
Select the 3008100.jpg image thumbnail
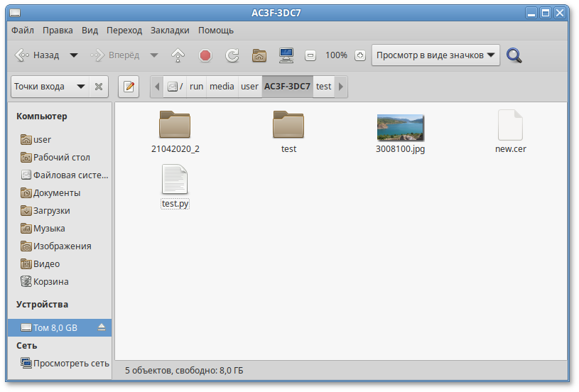(400, 127)
